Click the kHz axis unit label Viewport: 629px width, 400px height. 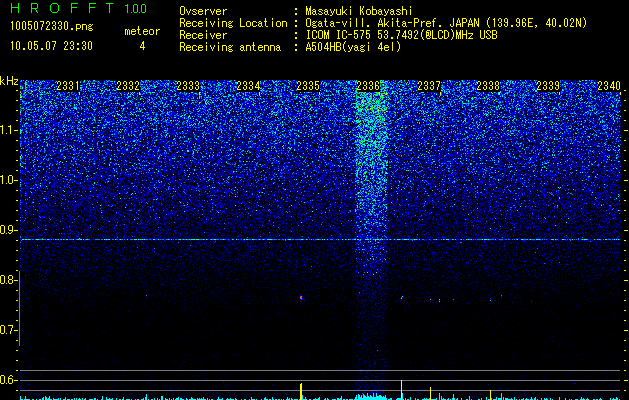(x=9, y=81)
